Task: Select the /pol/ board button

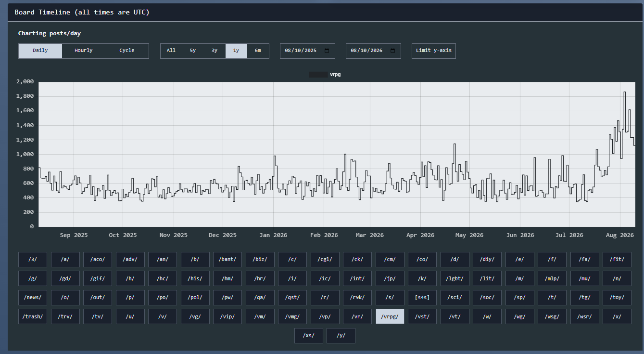Action: [x=195, y=298]
